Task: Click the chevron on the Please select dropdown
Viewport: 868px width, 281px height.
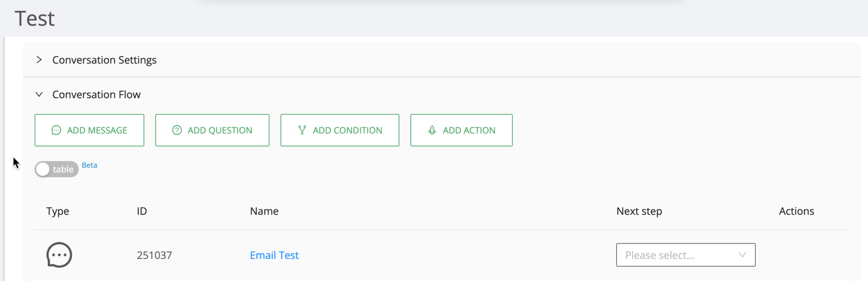Action: tap(742, 255)
